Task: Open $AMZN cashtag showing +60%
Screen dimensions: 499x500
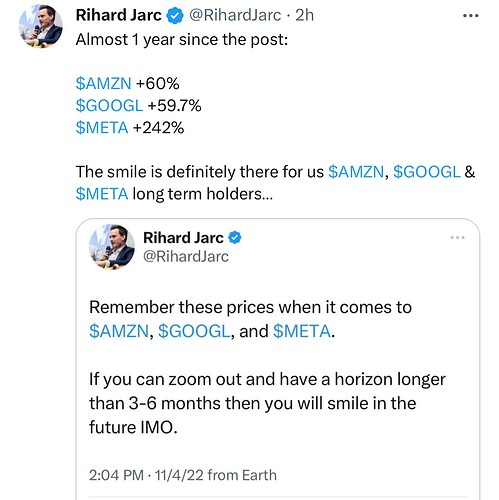Action: click(x=103, y=83)
